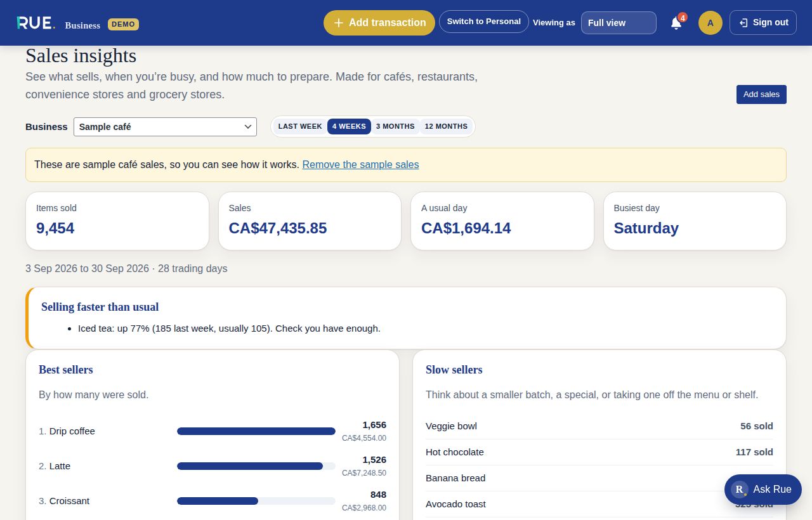Click the Latte progress bar
The height and width of the screenshot is (520, 812).
coord(256,466)
